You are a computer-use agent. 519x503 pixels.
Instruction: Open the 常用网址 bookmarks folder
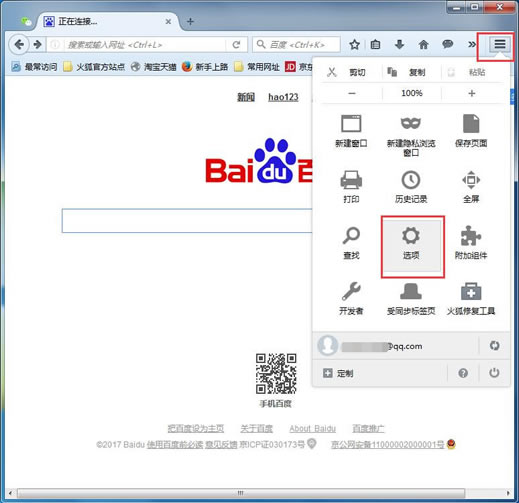[x=257, y=67]
